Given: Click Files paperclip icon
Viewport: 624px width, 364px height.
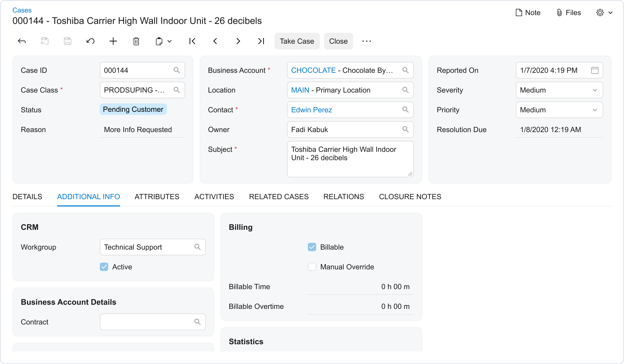Looking at the screenshot, I should coord(560,12).
